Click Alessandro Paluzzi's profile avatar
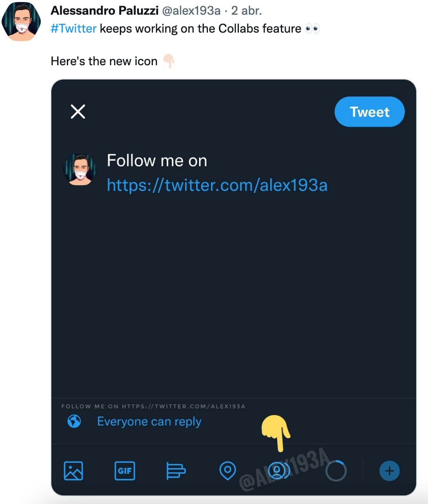The height and width of the screenshot is (504, 428). [x=21, y=21]
